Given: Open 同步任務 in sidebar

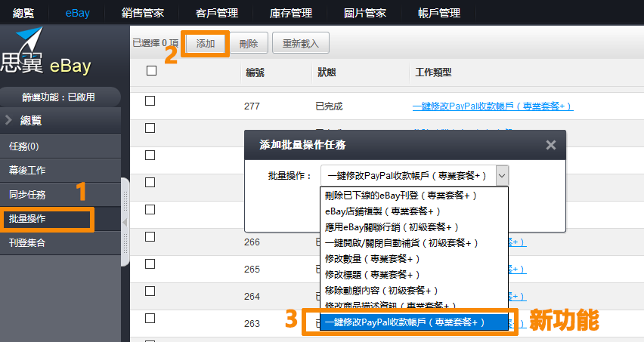Looking at the screenshot, I should pos(60,194).
